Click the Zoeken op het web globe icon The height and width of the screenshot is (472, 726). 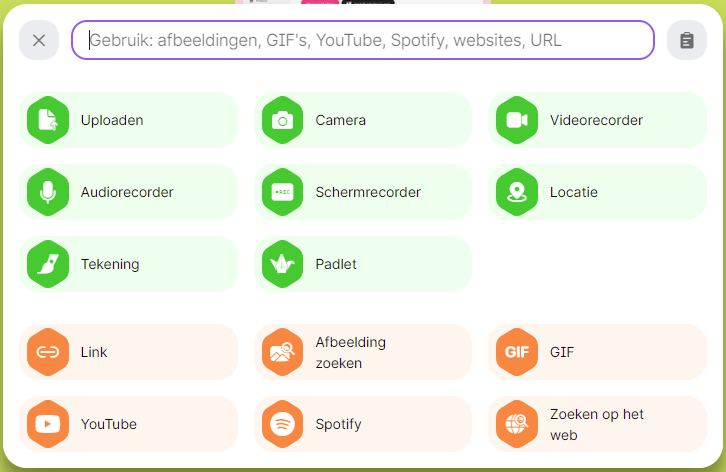coord(517,424)
